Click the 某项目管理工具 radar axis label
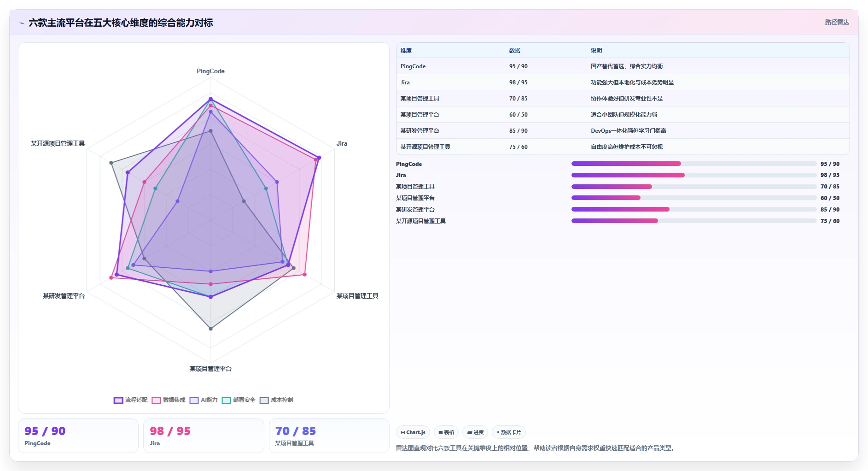 [x=357, y=296]
